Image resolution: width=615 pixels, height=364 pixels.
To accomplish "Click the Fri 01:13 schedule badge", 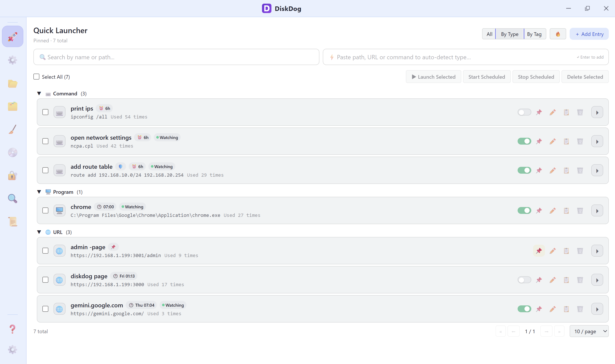I will (x=124, y=276).
